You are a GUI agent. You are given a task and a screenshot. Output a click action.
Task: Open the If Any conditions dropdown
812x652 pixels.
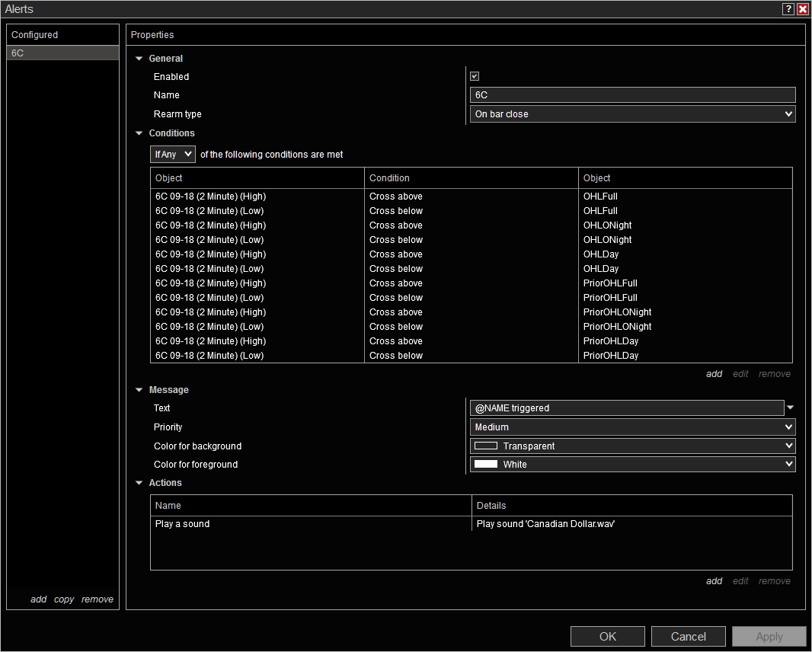(x=173, y=155)
